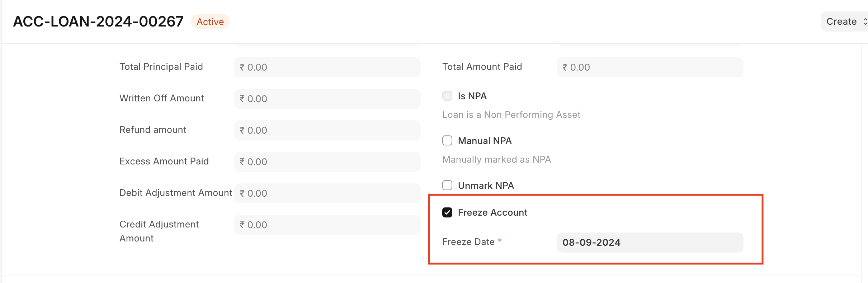Click the Excess Amount Paid field
This screenshot has width=868, height=283.
tap(327, 162)
